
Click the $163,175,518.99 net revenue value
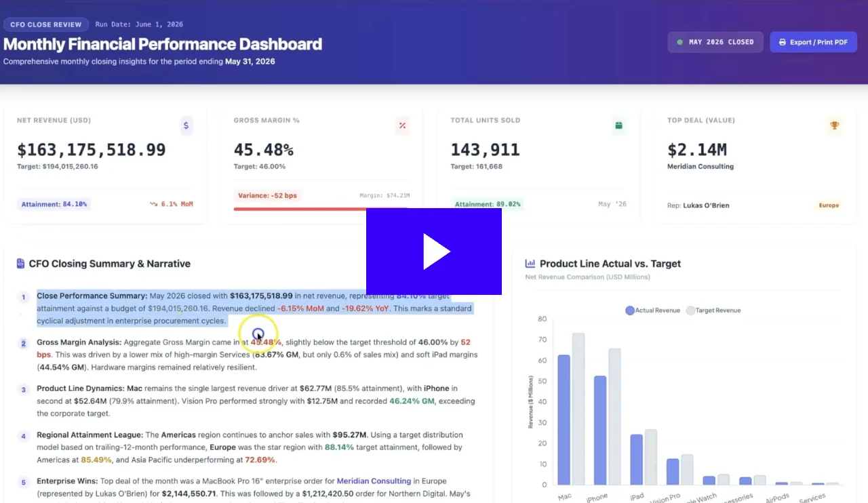(92, 150)
